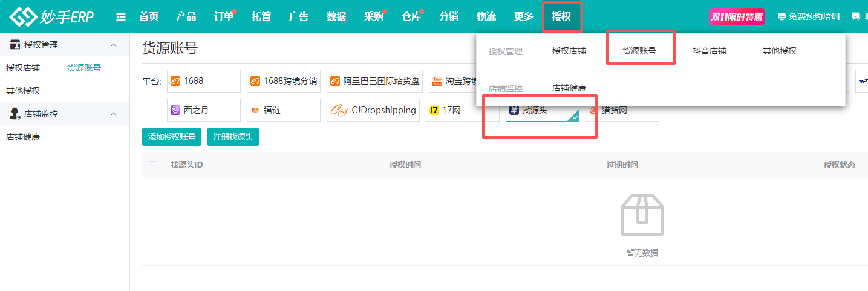This screenshot has width=868, height=291.
Task: Open 免费预约培训 link
Action: tap(814, 17)
